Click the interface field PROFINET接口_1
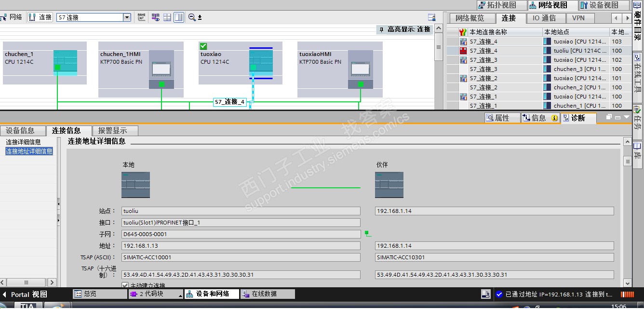 point(241,223)
